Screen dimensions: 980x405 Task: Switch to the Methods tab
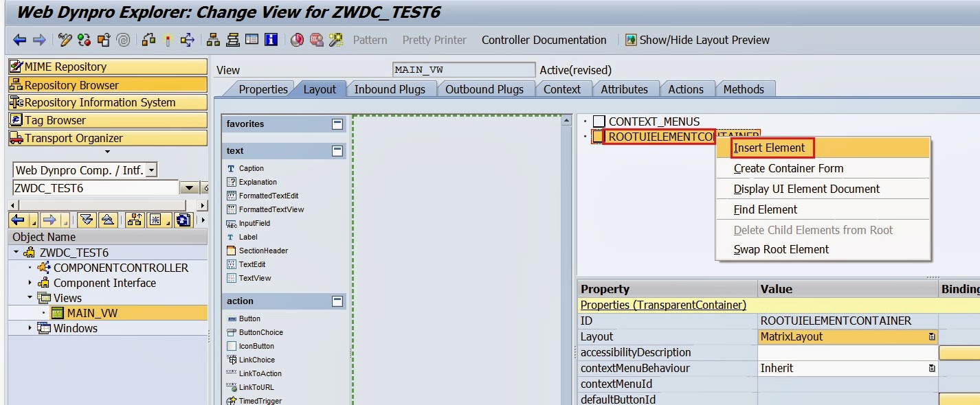click(x=744, y=89)
